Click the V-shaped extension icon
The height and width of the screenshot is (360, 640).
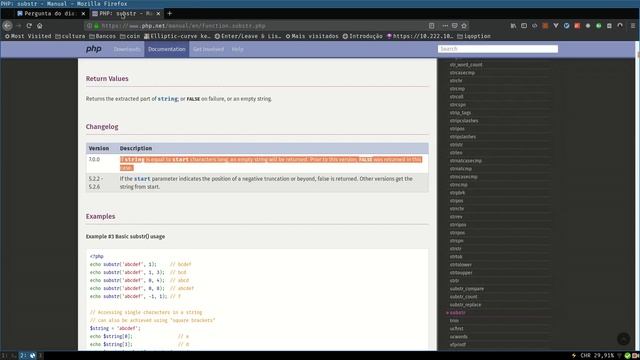(556, 26)
